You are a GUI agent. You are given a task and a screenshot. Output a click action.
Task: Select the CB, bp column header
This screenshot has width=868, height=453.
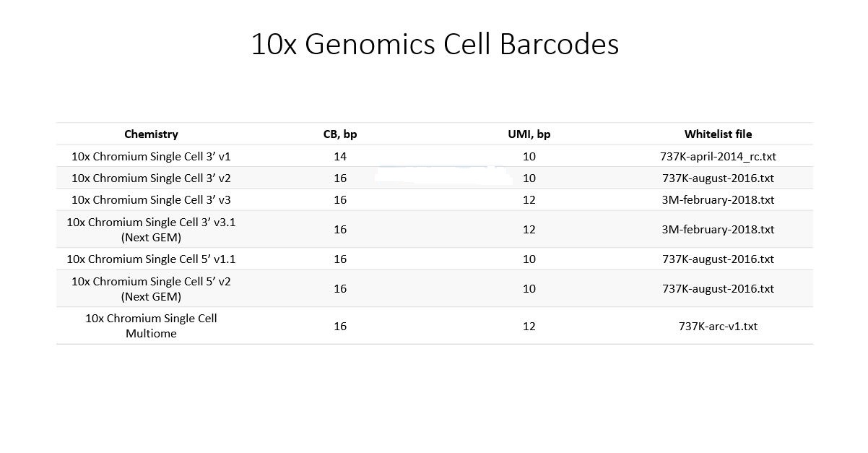(x=340, y=134)
